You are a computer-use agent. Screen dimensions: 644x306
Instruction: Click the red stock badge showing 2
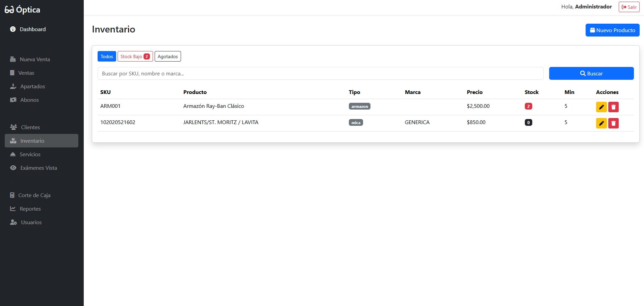coord(528,106)
